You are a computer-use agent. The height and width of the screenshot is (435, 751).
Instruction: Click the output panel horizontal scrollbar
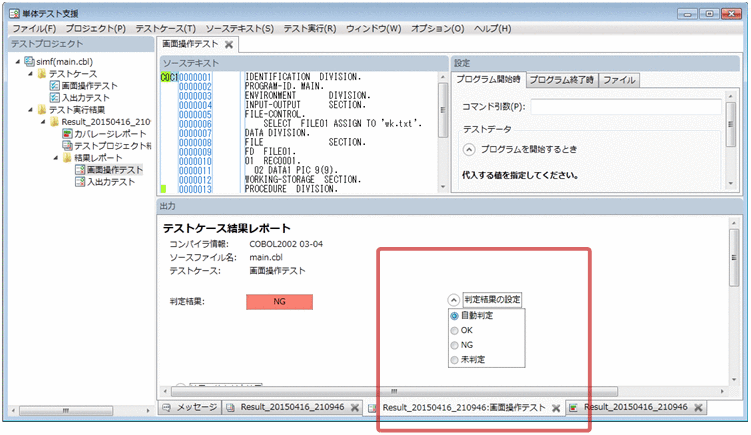click(x=394, y=391)
